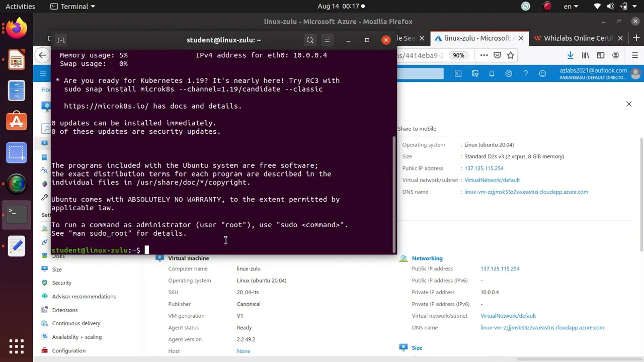Click Firefox back arrow button
644x362 pixels.
pyautogui.click(x=42, y=55)
